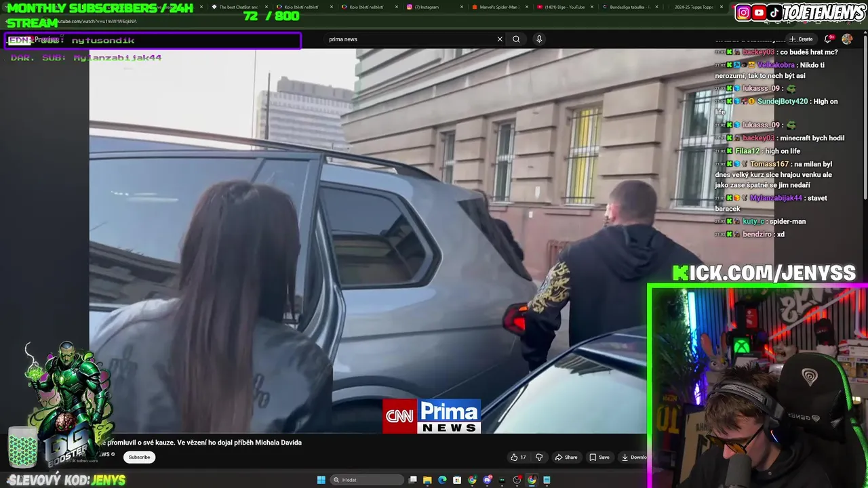The height and width of the screenshot is (488, 868).
Task: Click bendziro's message "xd"
Action: point(781,235)
